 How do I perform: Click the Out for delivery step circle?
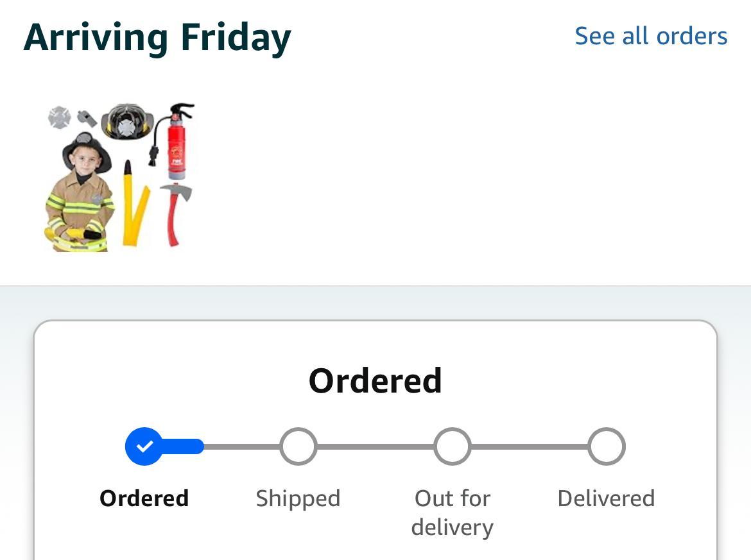pyautogui.click(x=453, y=446)
